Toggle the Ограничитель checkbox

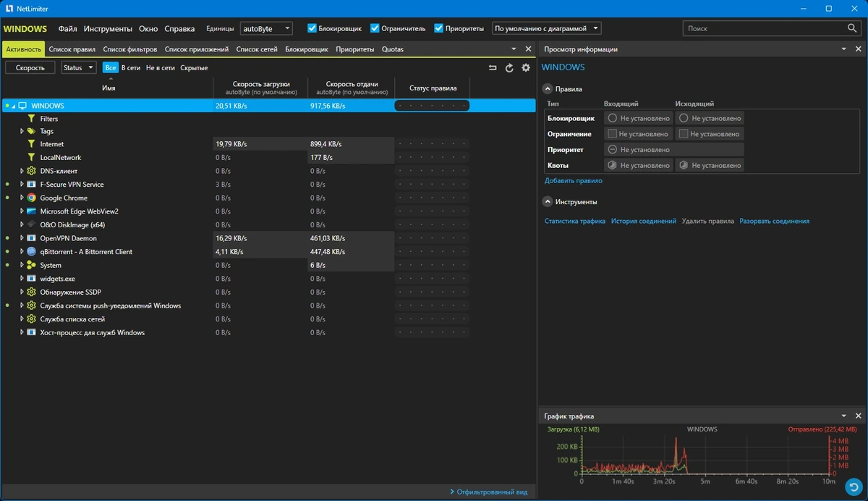(375, 29)
